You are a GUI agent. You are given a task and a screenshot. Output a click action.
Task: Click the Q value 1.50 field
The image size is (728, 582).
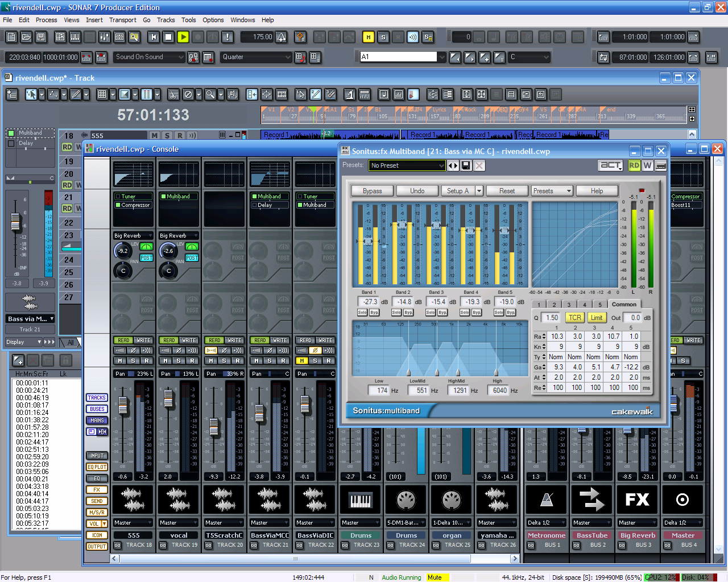click(552, 318)
